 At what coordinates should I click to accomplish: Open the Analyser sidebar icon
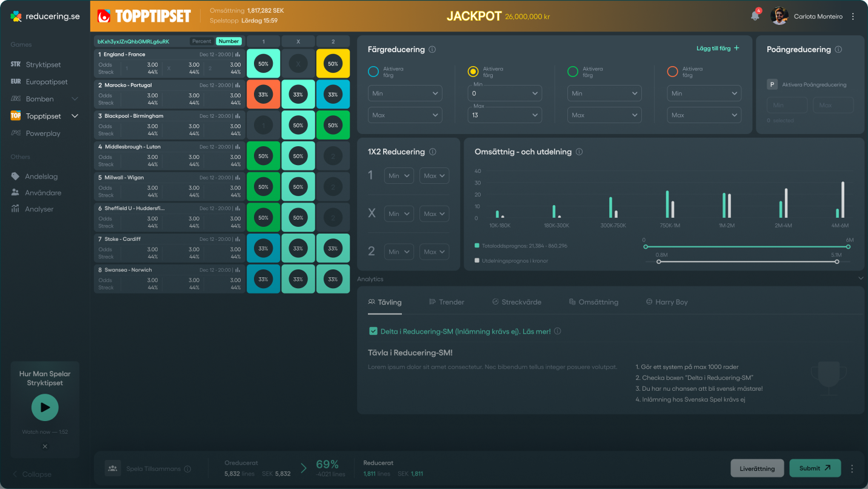[15, 209]
